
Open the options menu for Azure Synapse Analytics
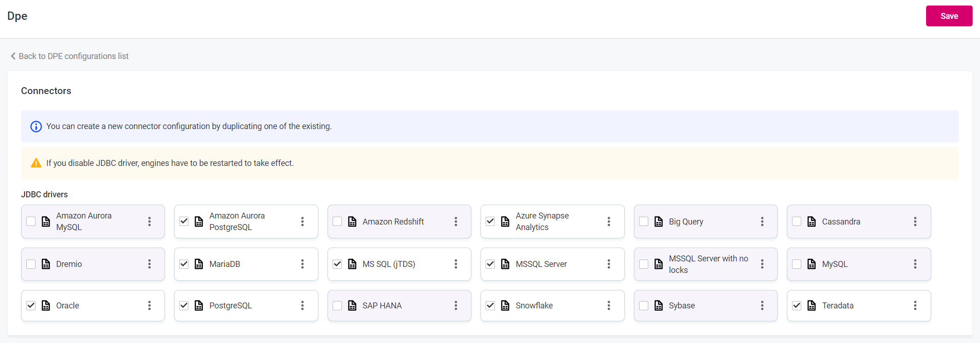[609, 222]
